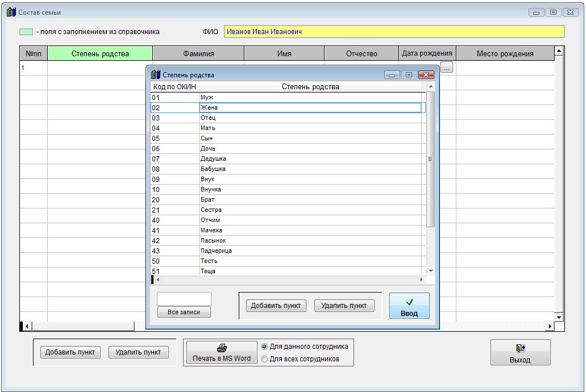Click Добавить пункт in the Состав семьи window
586x392 pixels.
(70, 352)
